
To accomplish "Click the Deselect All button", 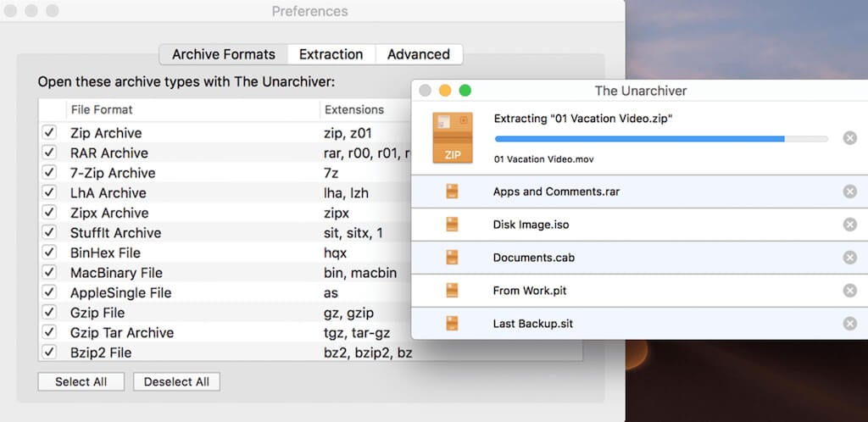I will pos(176,381).
